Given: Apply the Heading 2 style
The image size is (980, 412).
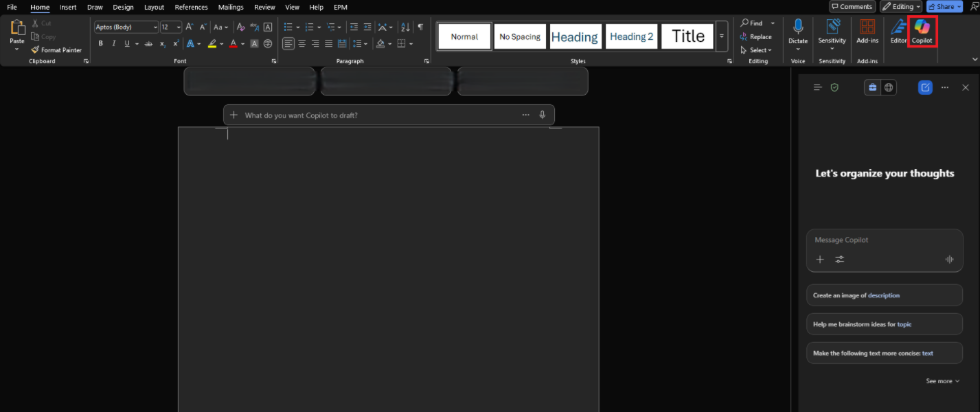Looking at the screenshot, I should point(631,36).
